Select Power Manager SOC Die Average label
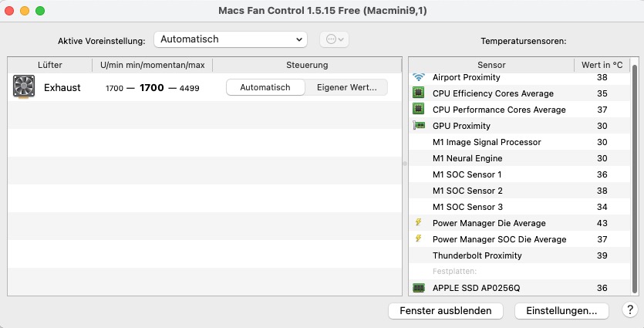Viewport: 644px width, 328px height. tap(499, 239)
